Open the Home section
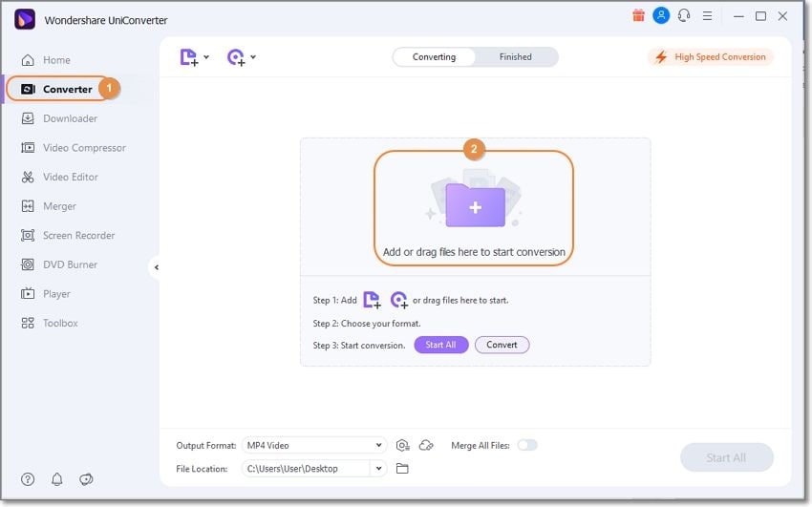Screen dimensions: 812x507 (56, 60)
